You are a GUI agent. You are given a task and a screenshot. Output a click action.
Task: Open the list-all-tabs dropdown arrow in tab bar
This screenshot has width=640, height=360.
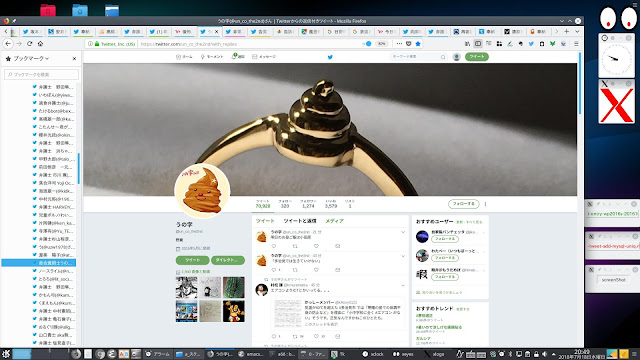tap(577, 31)
